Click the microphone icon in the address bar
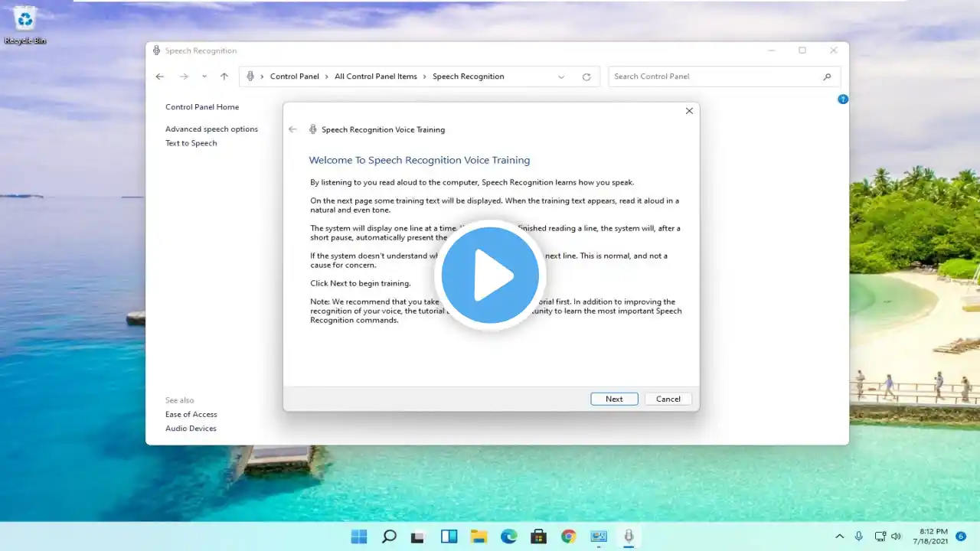The height and width of the screenshot is (551, 980). coord(250,77)
